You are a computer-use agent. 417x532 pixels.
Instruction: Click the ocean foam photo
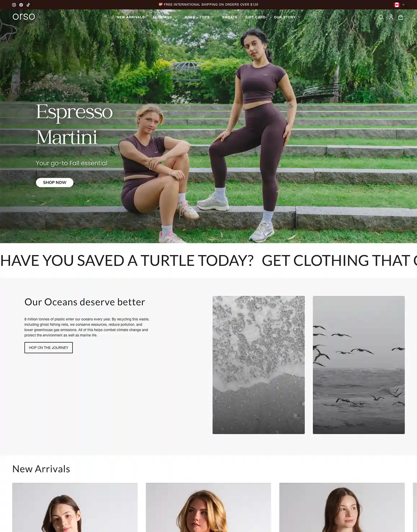click(258, 365)
